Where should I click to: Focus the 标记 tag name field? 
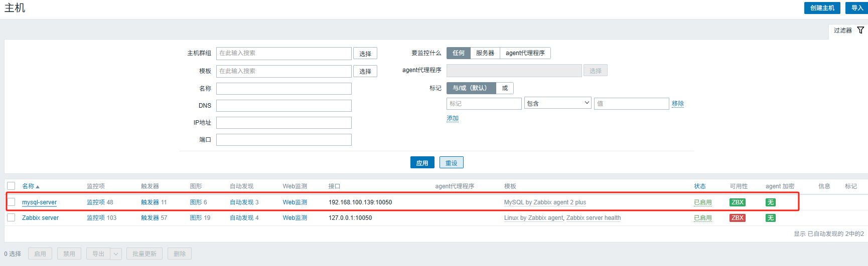484,104
